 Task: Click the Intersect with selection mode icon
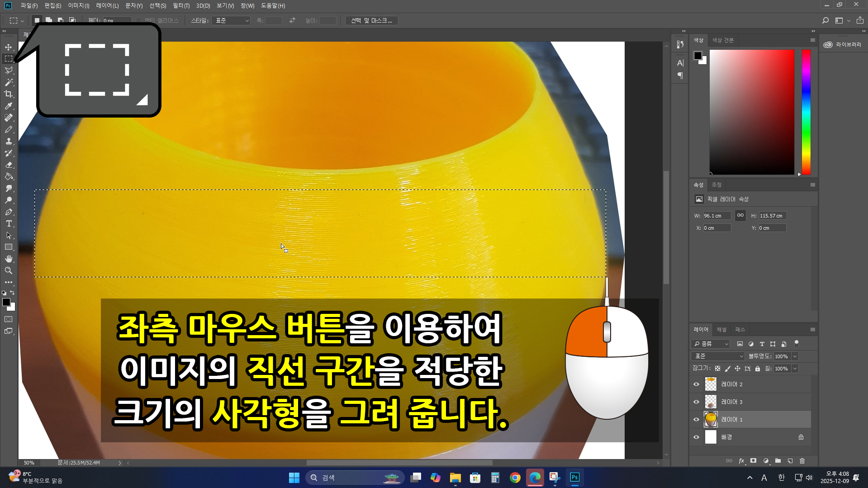[72, 20]
